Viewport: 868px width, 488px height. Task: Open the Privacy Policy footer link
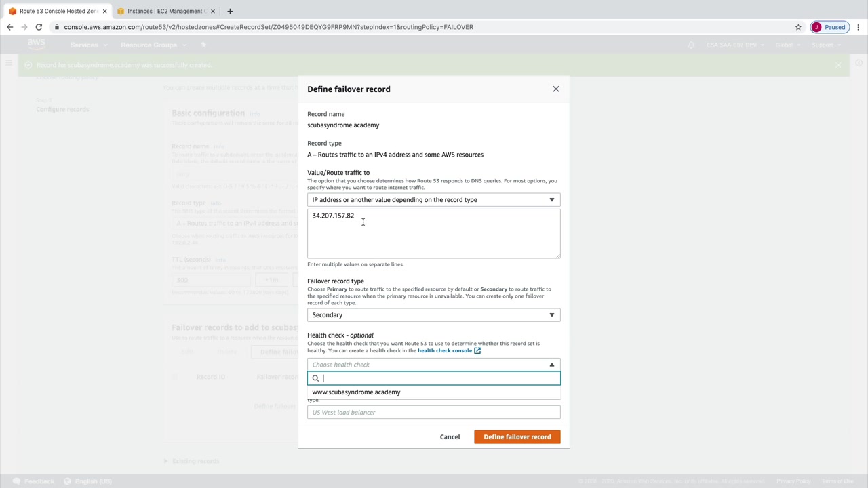(x=793, y=481)
